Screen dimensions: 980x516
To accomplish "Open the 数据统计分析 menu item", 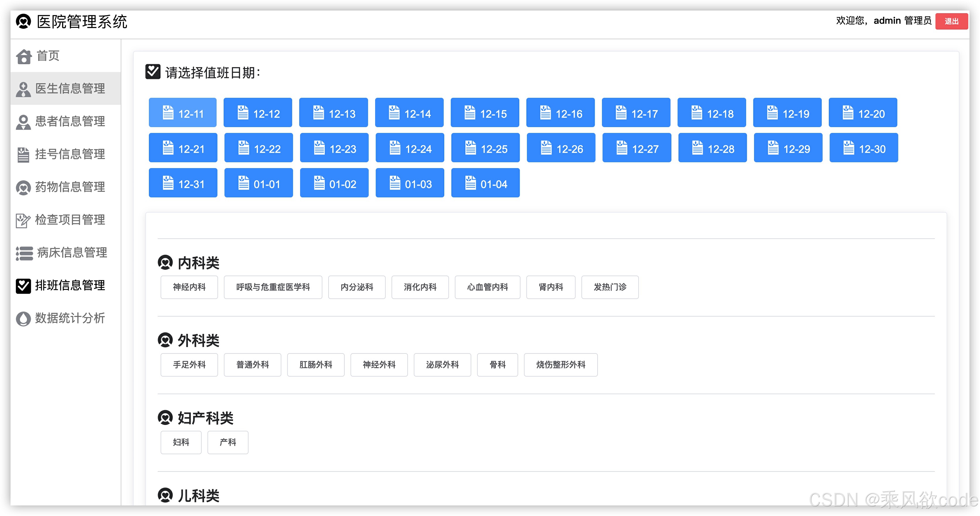I will tap(70, 318).
